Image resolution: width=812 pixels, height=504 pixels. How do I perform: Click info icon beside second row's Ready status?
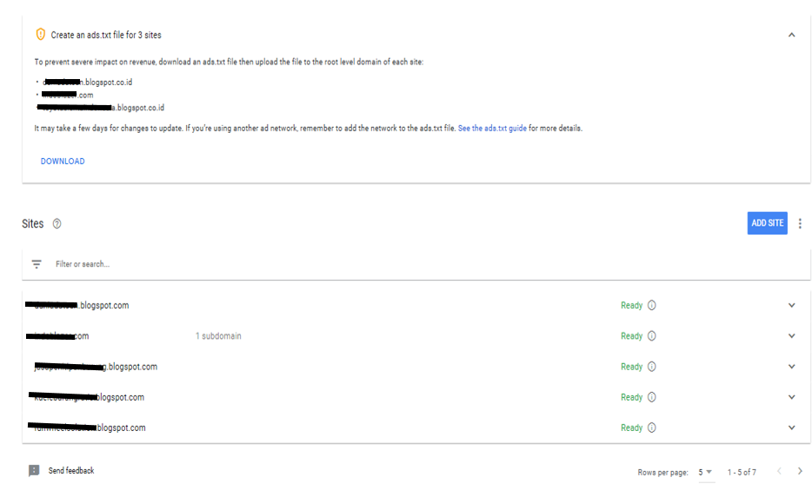(x=652, y=336)
